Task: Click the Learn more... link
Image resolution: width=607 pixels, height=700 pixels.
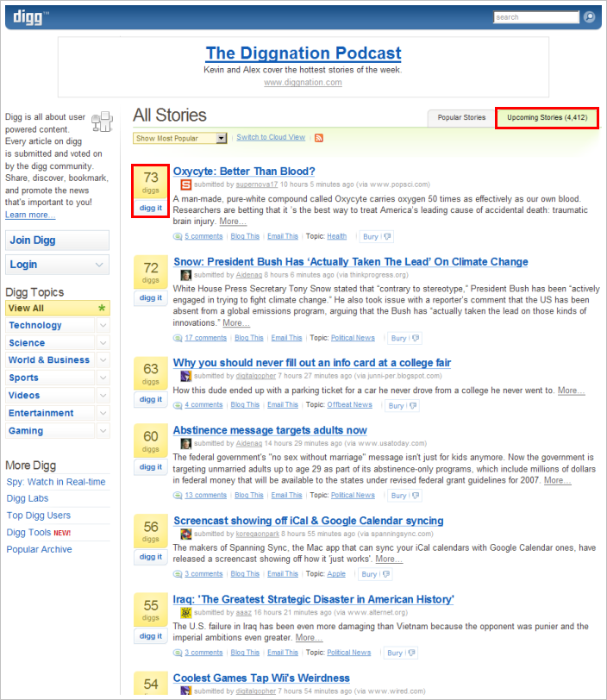Action: (x=30, y=215)
